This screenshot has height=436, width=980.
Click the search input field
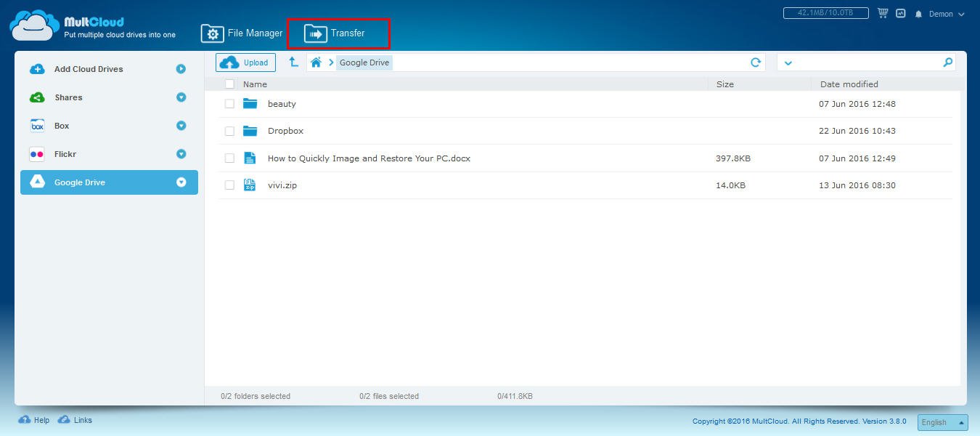(867, 62)
